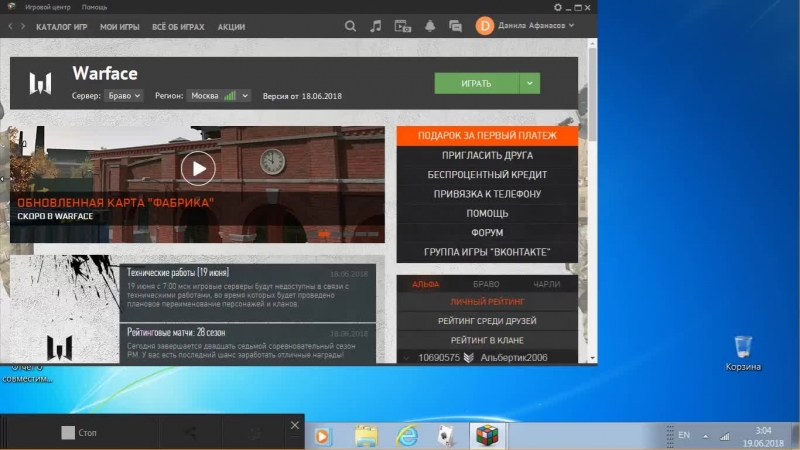This screenshot has height=450, width=800.
Task: Open the settings gear in title bar
Action: (x=558, y=7)
